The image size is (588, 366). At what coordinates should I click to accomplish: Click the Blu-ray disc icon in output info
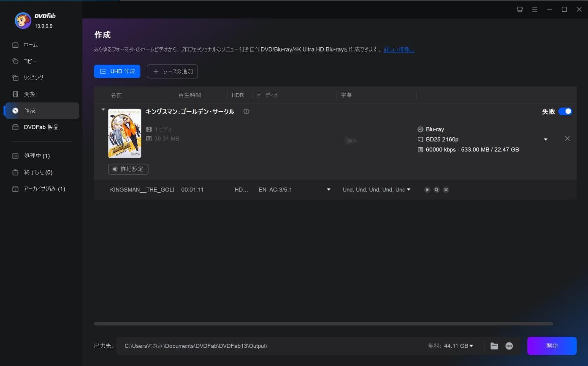point(420,129)
